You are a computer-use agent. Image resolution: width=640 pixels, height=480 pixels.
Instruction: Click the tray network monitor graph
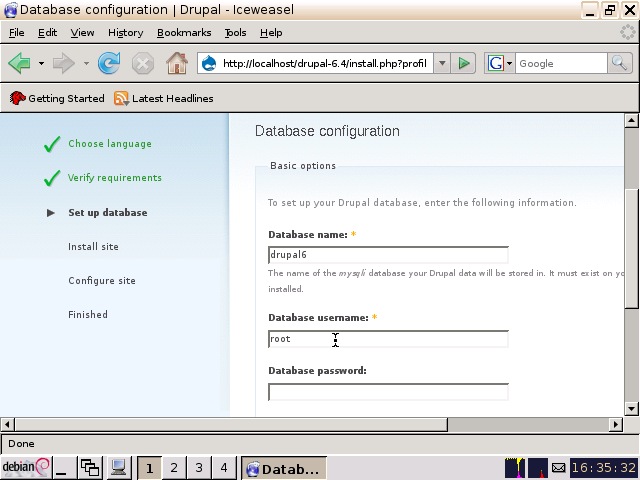[538, 468]
